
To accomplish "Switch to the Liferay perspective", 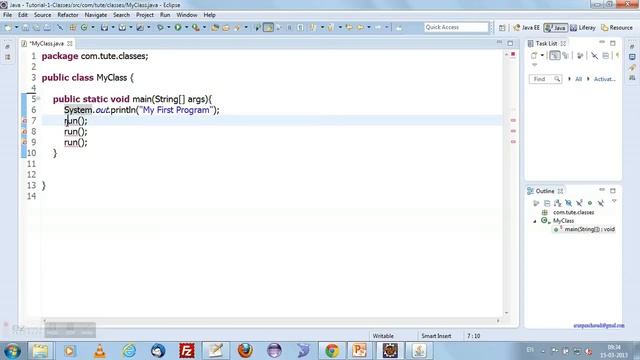I will point(583,28).
